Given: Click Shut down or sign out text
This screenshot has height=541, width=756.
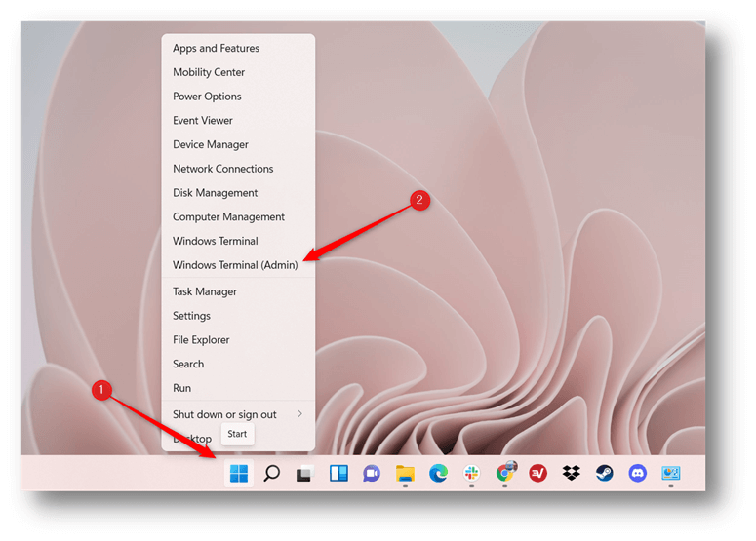Looking at the screenshot, I should [x=224, y=414].
